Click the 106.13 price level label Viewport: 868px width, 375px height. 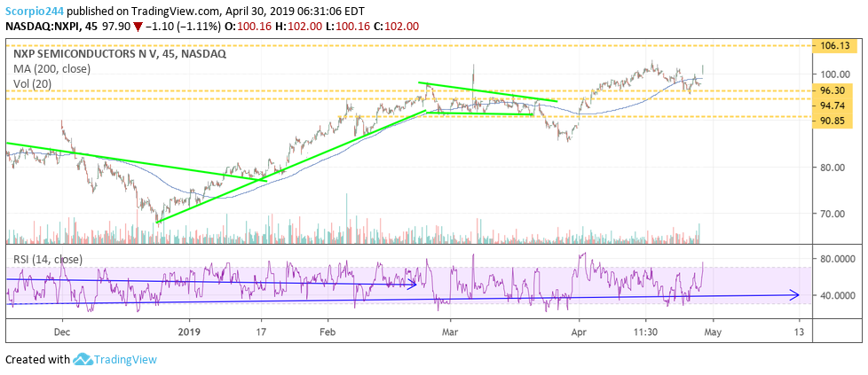click(x=836, y=46)
